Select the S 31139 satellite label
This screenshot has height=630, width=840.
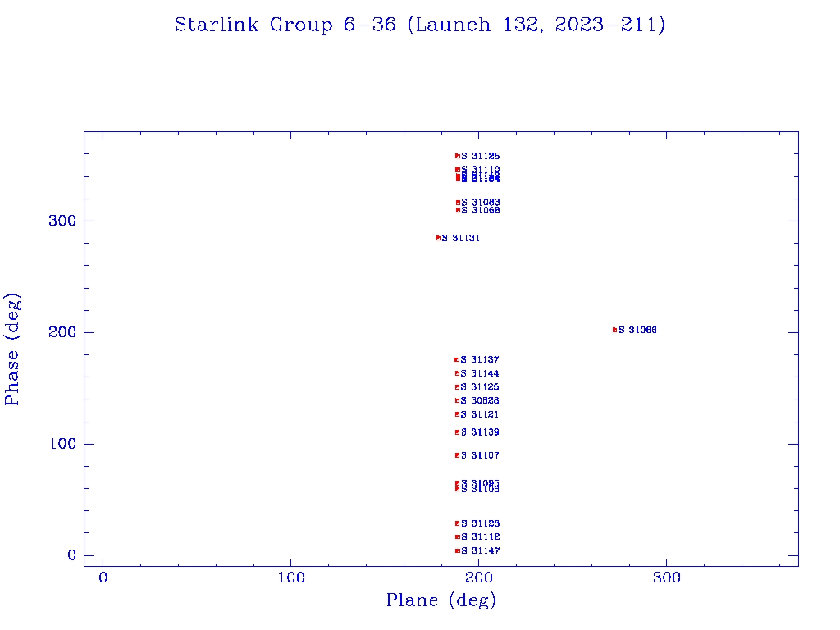click(x=481, y=432)
